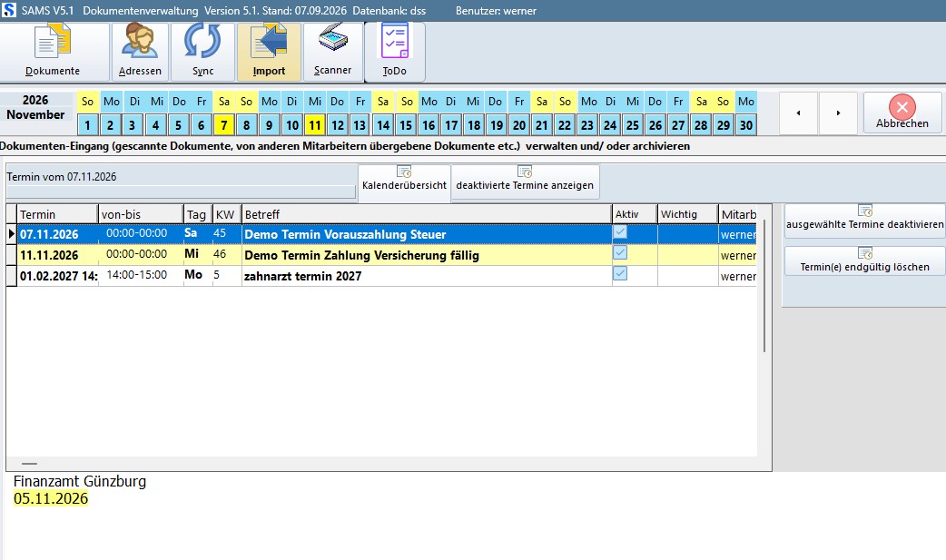Click Termin(e) endgültig löschen button
The height and width of the screenshot is (560, 946).
(864, 261)
